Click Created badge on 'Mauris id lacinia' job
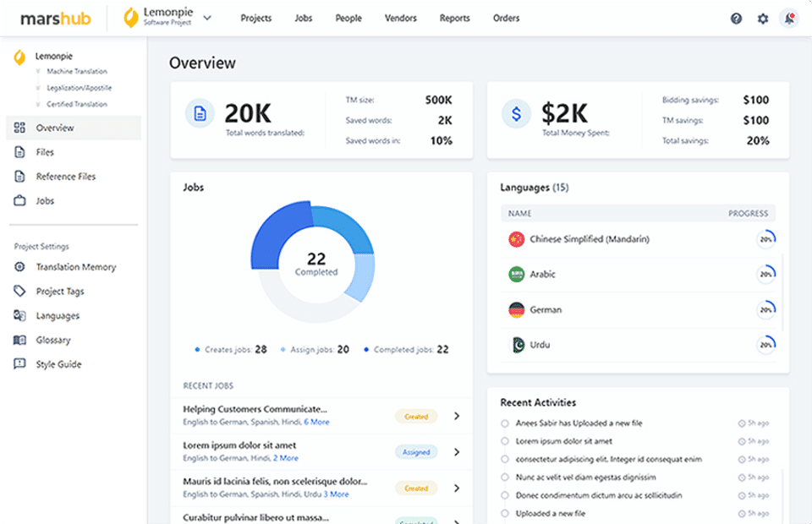 [x=416, y=489]
